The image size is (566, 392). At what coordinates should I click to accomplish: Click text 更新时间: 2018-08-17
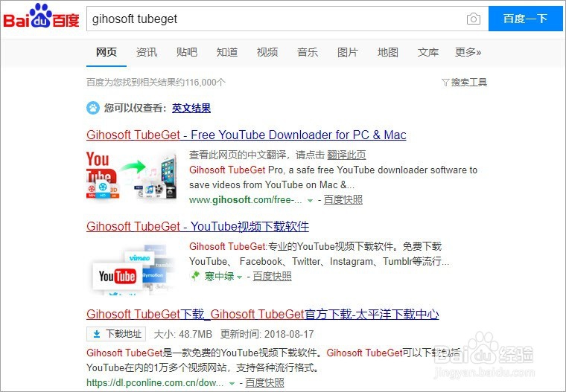(x=267, y=334)
